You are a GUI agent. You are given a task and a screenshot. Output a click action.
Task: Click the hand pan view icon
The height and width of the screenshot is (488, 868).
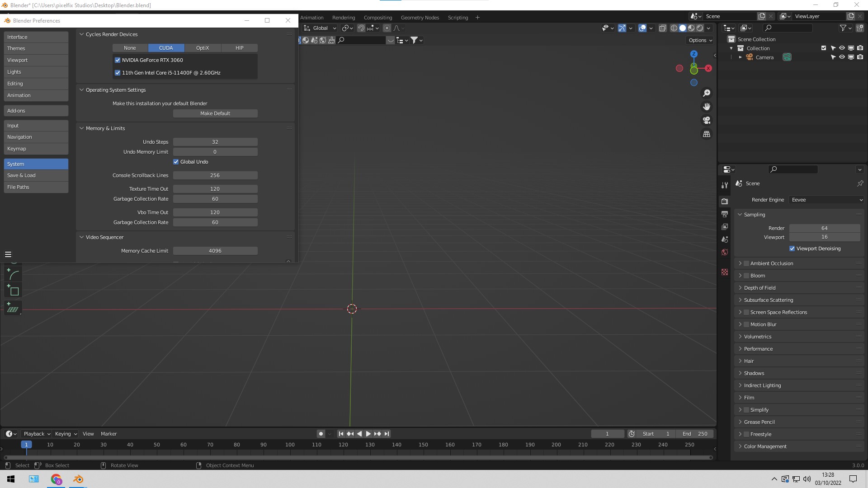[x=706, y=107]
